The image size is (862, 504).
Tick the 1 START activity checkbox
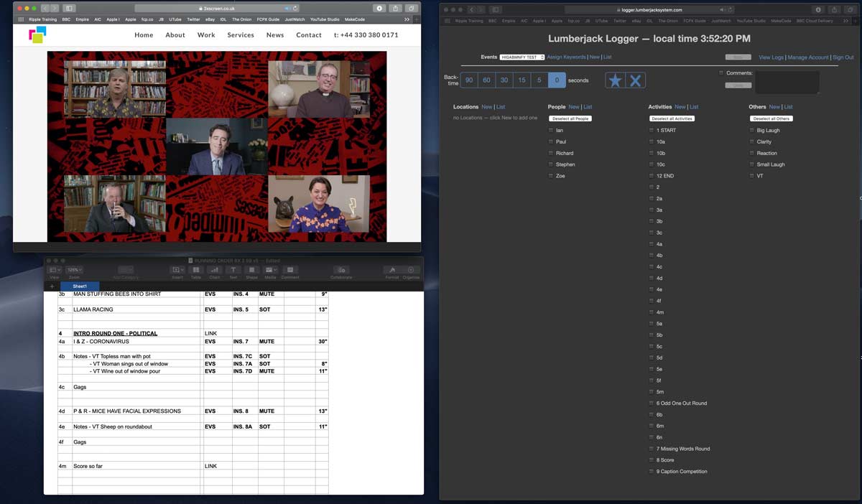[652, 130]
